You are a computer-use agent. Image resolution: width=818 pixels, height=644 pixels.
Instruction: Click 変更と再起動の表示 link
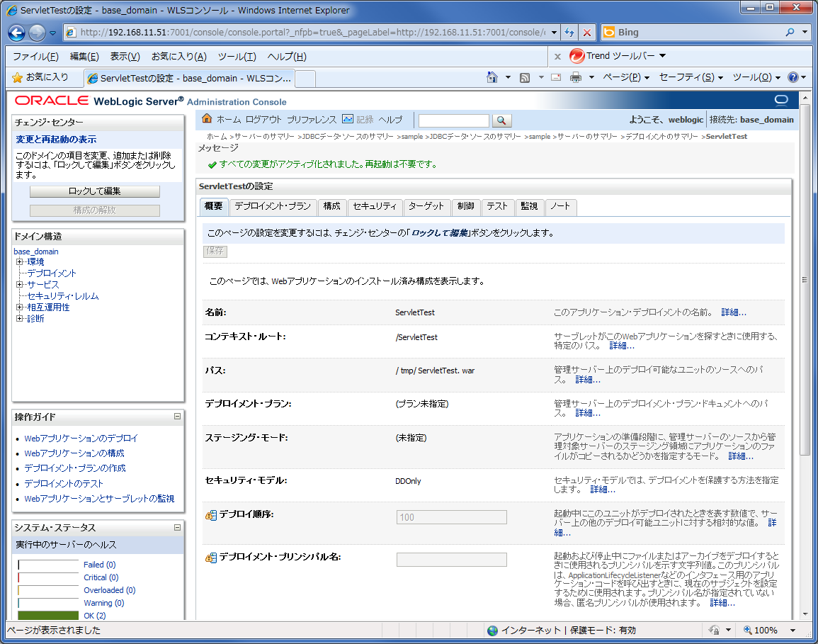pos(56,140)
